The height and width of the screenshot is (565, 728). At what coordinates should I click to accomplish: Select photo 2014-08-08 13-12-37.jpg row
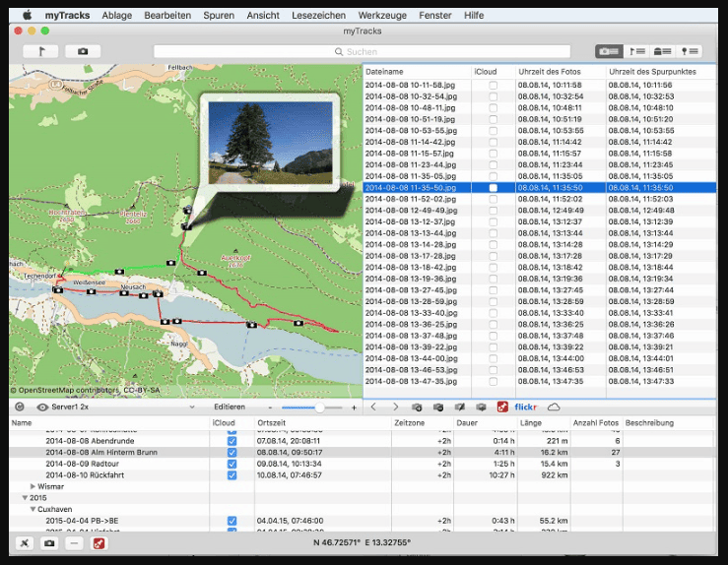pyautogui.click(x=539, y=221)
